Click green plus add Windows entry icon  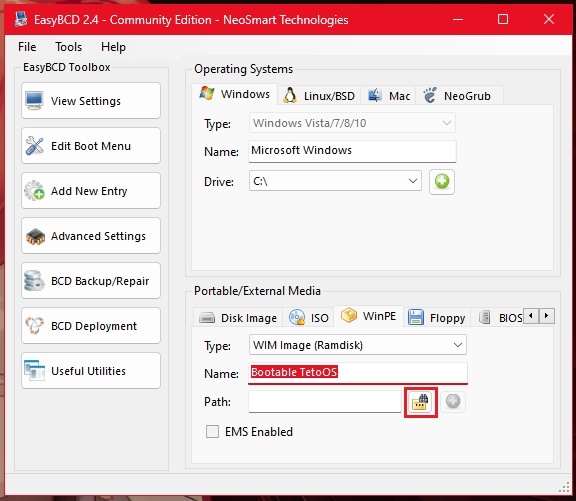[x=442, y=181]
